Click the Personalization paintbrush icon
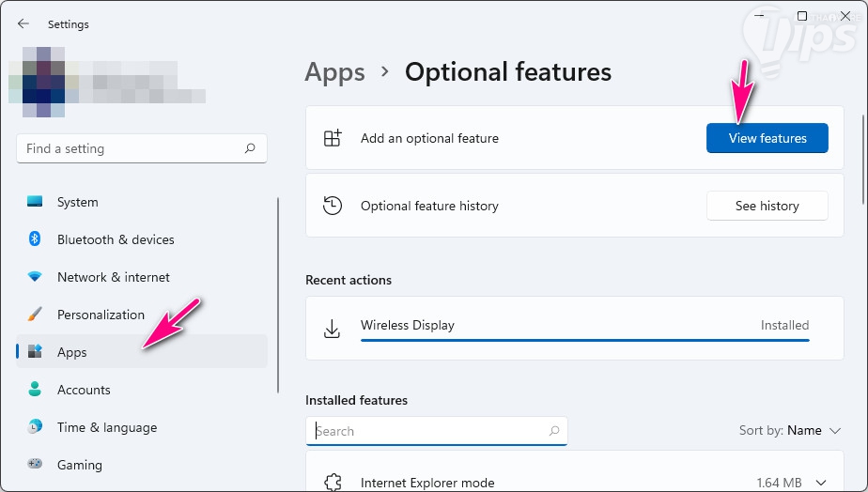 click(x=35, y=315)
